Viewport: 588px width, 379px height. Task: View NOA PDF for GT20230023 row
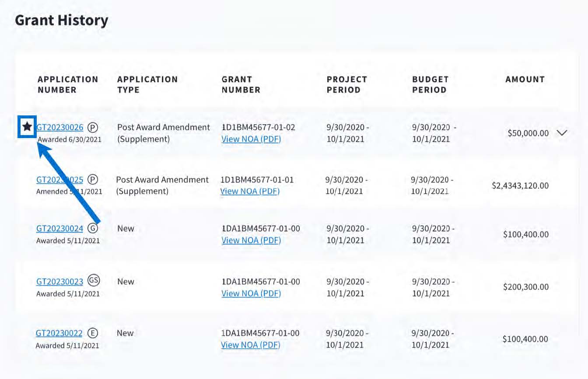(251, 293)
